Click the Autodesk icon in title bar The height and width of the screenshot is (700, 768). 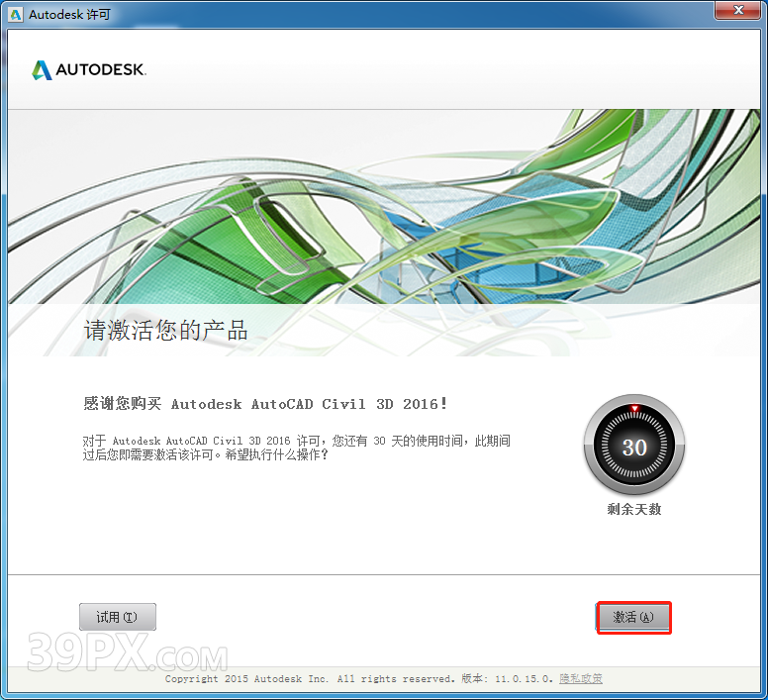[16, 15]
